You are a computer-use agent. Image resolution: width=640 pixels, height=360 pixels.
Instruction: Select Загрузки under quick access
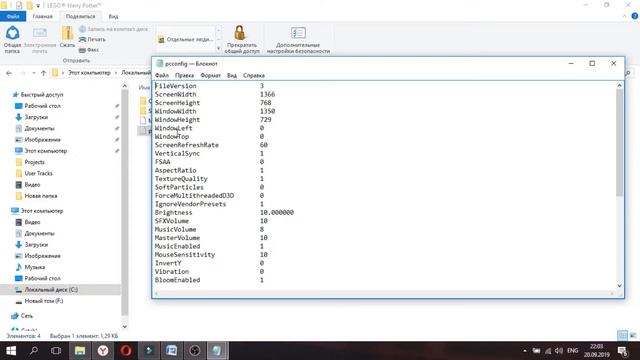pos(36,117)
